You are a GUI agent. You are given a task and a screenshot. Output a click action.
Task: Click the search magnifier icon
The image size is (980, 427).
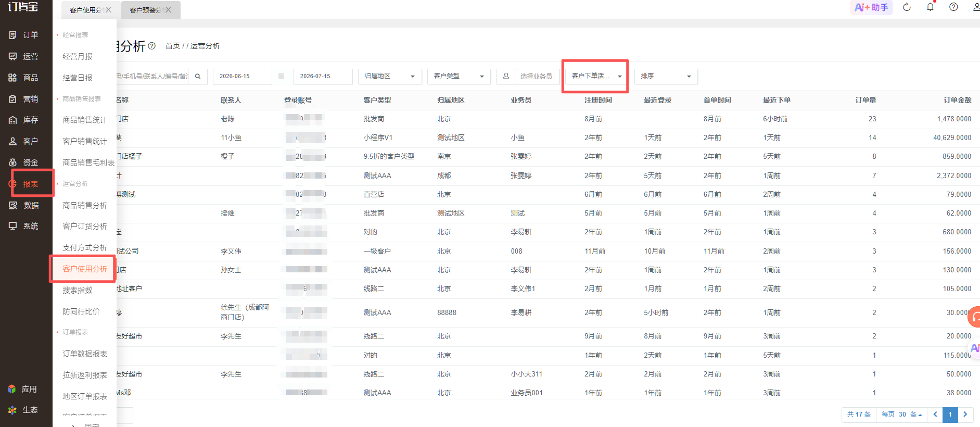click(x=198, y=76)
